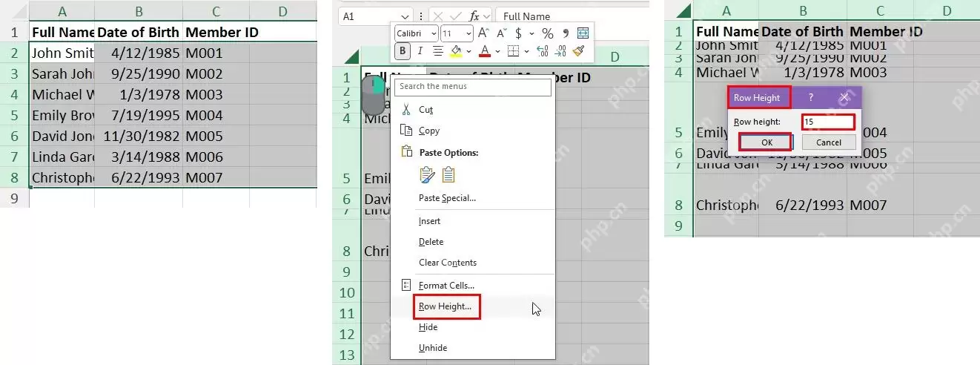980x365 pixels.
Task: Click the Center alignment icon
Action: [x=438, y=51]
